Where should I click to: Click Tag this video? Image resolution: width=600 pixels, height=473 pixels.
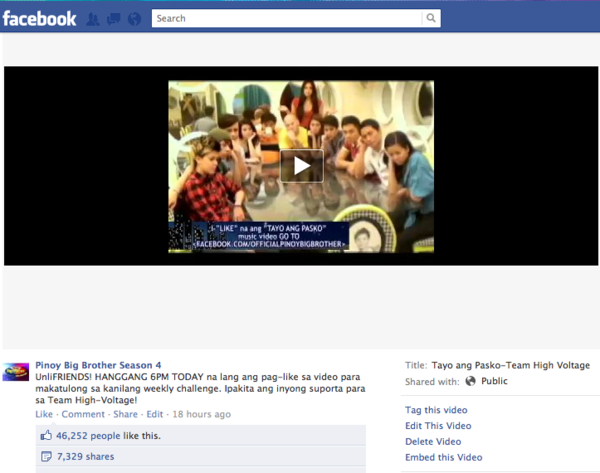[x=436, y=410]
